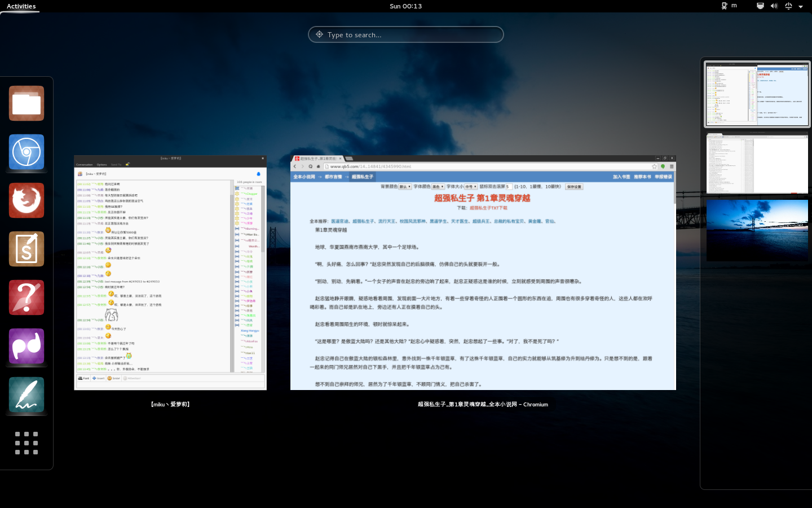This screenshot has width=812, height=508.
Task: Open the Help application in the dash
Action: 27,297
